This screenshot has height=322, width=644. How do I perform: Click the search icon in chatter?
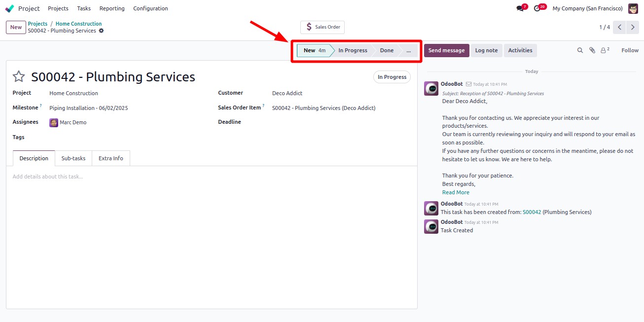point(580,50)
